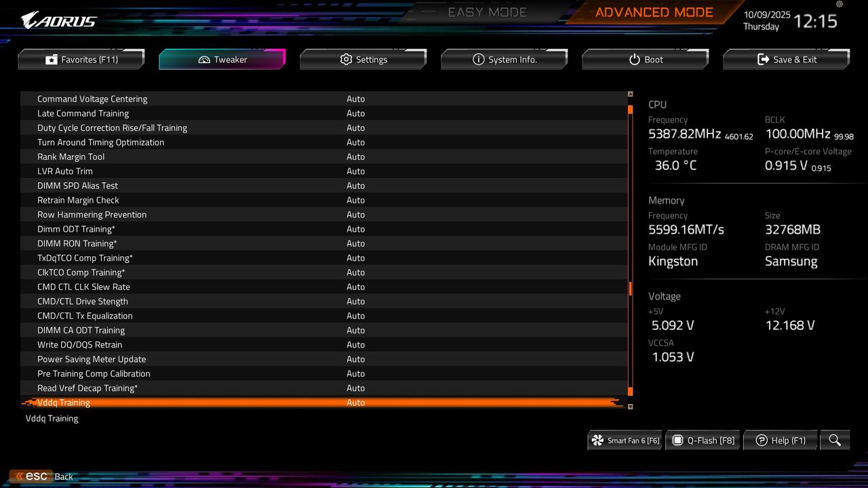Open the DIMM SPD Alias Test dropdown

point(356,185)
